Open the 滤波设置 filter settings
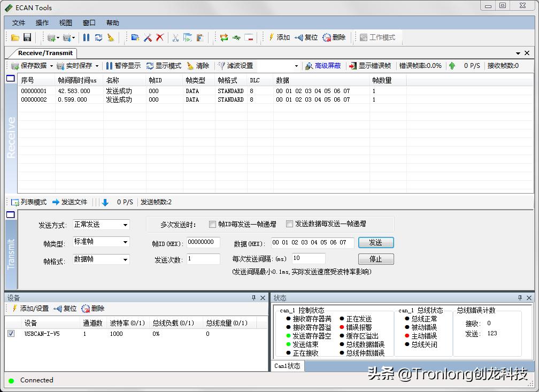The image size is (539, 392). point(236,65)
